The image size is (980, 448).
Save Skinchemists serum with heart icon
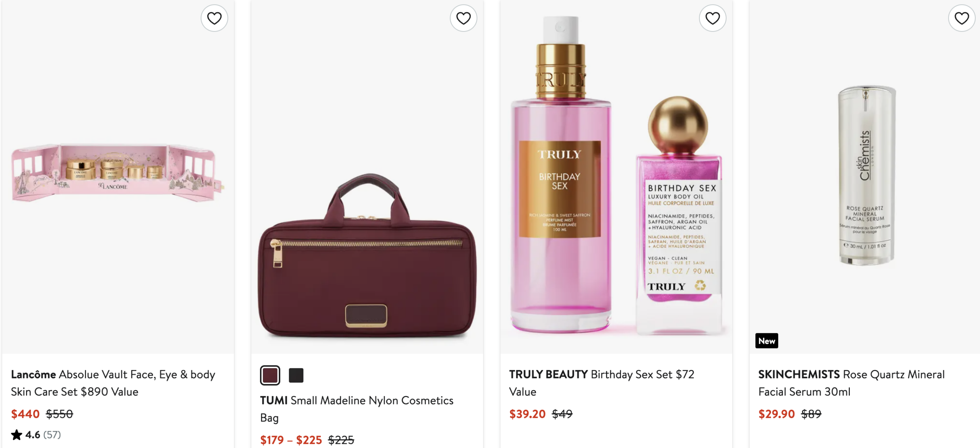pos(962,18)
